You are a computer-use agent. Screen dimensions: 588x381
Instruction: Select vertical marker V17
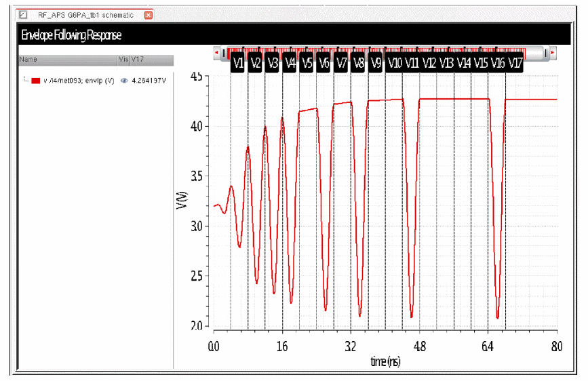(515, 62)
